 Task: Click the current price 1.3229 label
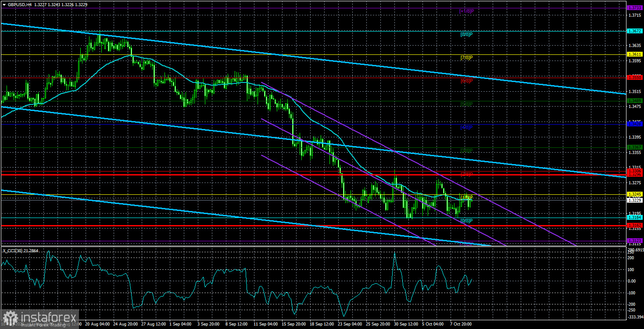pos(635,200)
